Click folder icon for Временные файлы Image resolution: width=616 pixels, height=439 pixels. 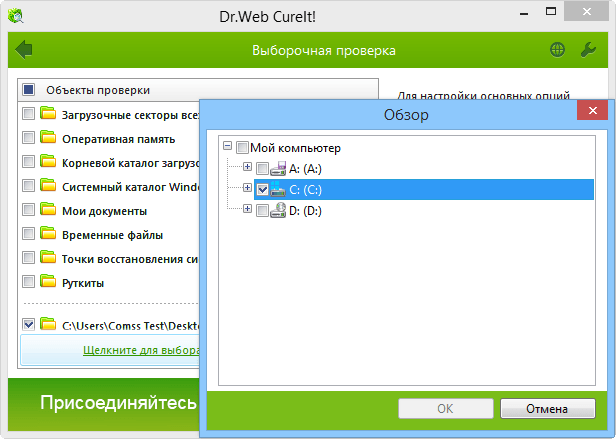pyautogui.click(x=48, y=233)
